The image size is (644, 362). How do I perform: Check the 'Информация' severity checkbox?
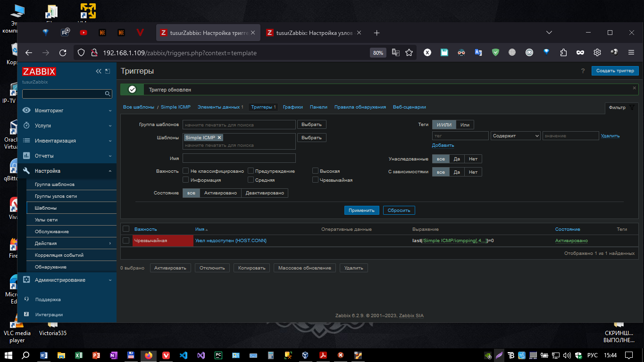[186, 180]
